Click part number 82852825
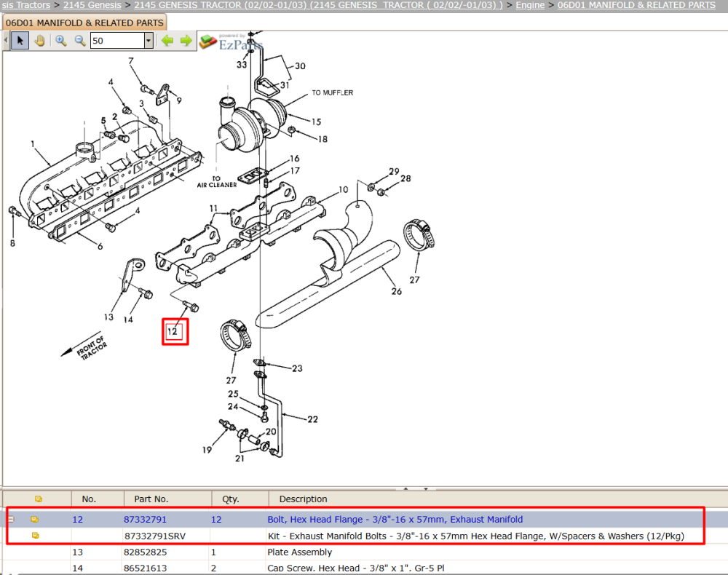This screenshot has width=728, height=575. 145,552
